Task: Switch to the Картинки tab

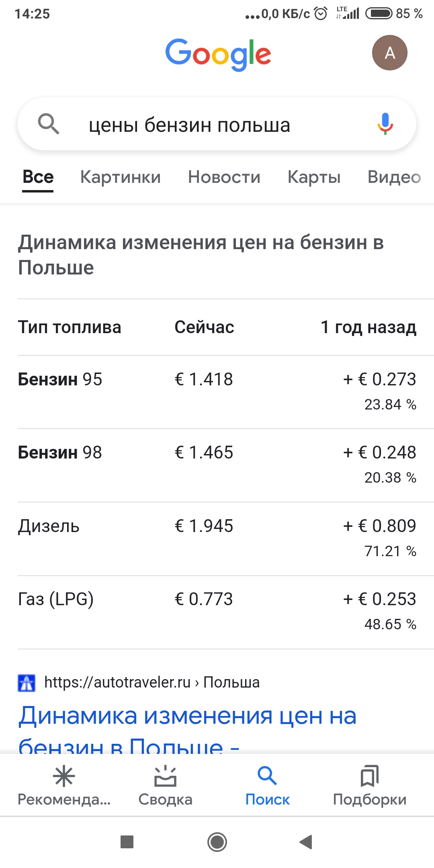Action: (x=121, y=177)
